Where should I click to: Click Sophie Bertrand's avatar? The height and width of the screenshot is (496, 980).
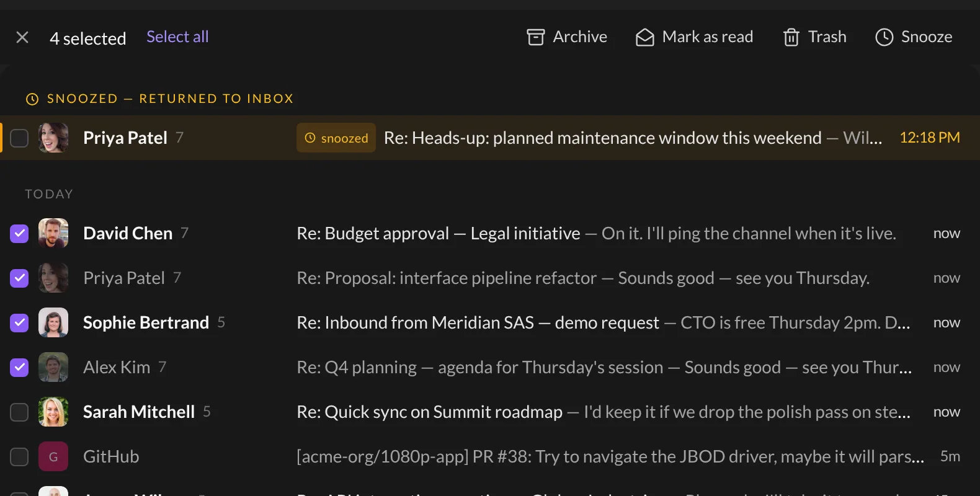pyautogui.click(x=53, y=322)
